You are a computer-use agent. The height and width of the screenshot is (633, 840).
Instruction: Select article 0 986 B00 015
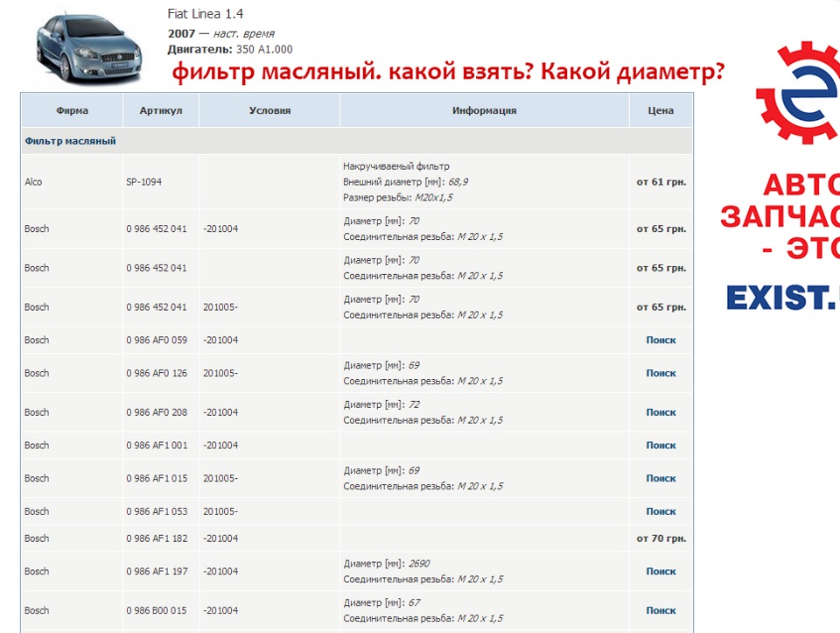tap(157, 610)
